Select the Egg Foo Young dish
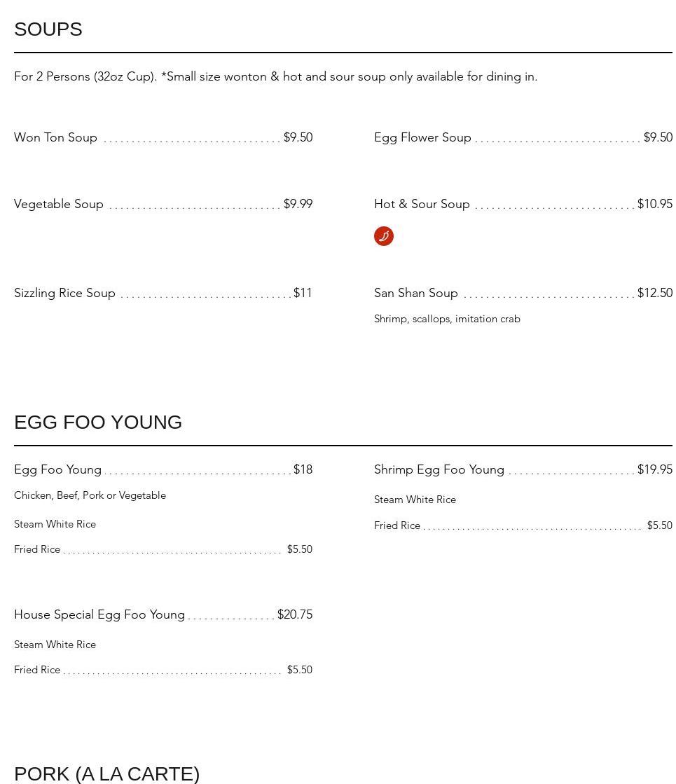 tap(58, 469)
